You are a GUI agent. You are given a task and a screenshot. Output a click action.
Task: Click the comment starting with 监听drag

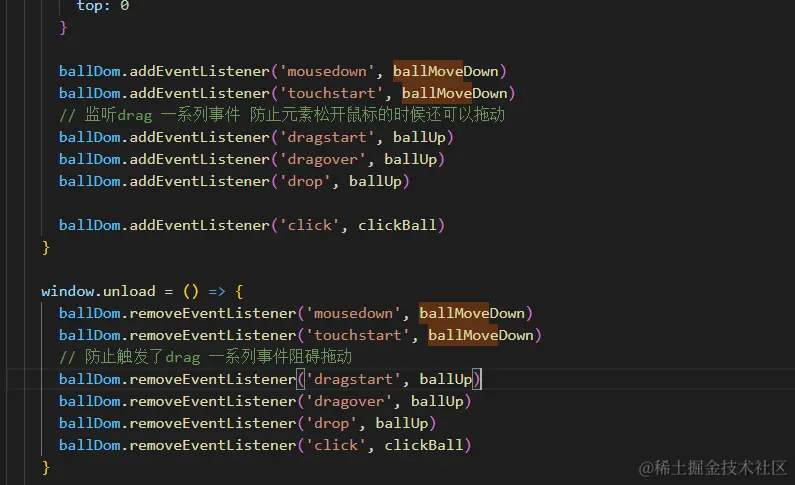[x=282, y=115]
